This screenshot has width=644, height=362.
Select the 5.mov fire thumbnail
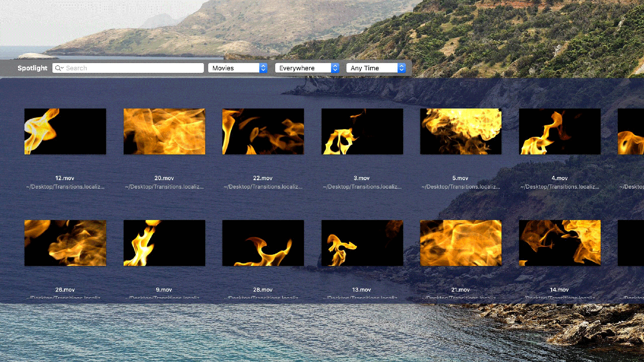(461, 131)
